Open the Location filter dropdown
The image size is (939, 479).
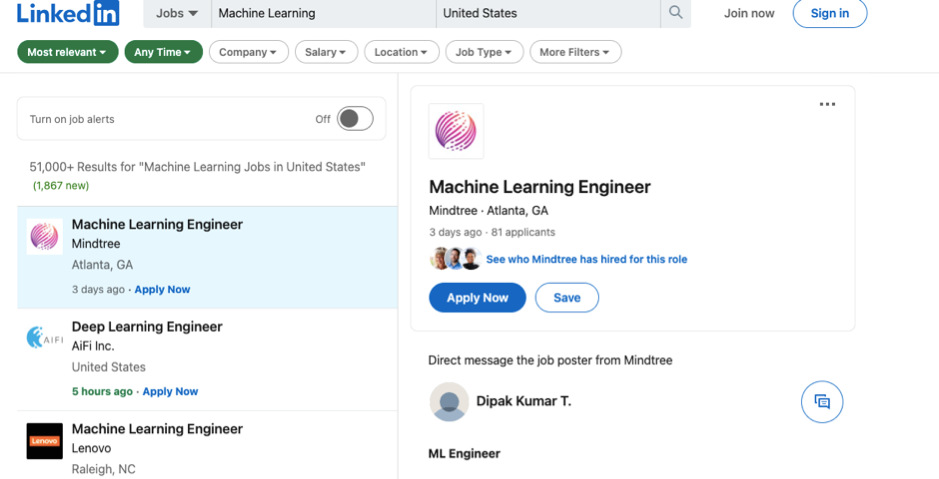click(402, 52)
